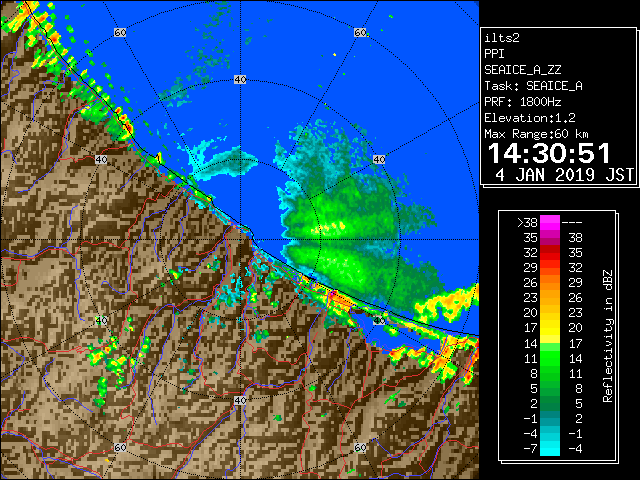Click the "---" legend label
Image resolution: width=640 pixels, height=480 pixels.
pyautogui.click(x=572, y=223)
